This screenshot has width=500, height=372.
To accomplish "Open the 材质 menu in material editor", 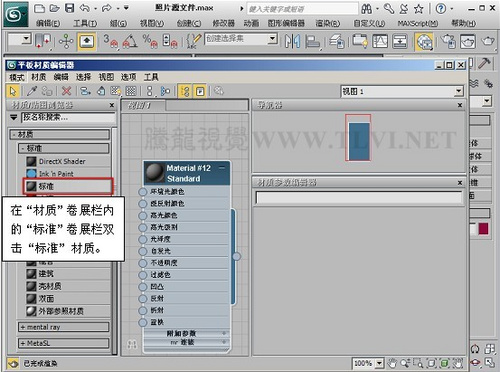I will pos(39,77).
